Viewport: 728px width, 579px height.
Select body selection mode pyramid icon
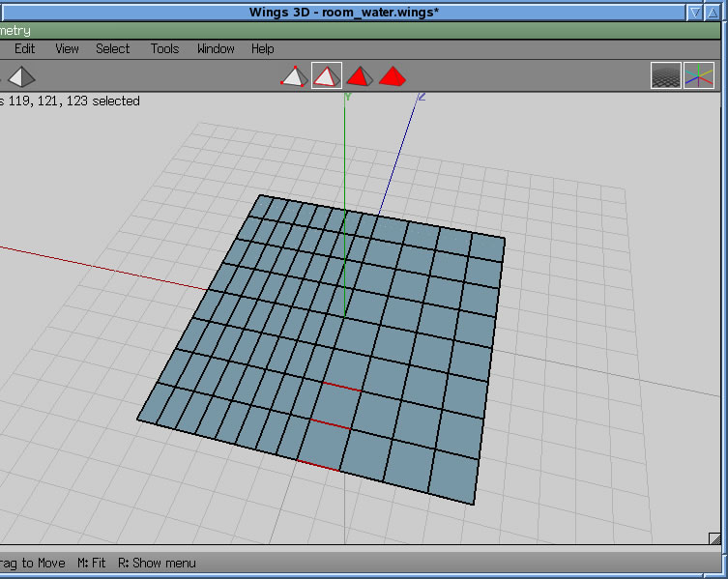coord(393,76)
